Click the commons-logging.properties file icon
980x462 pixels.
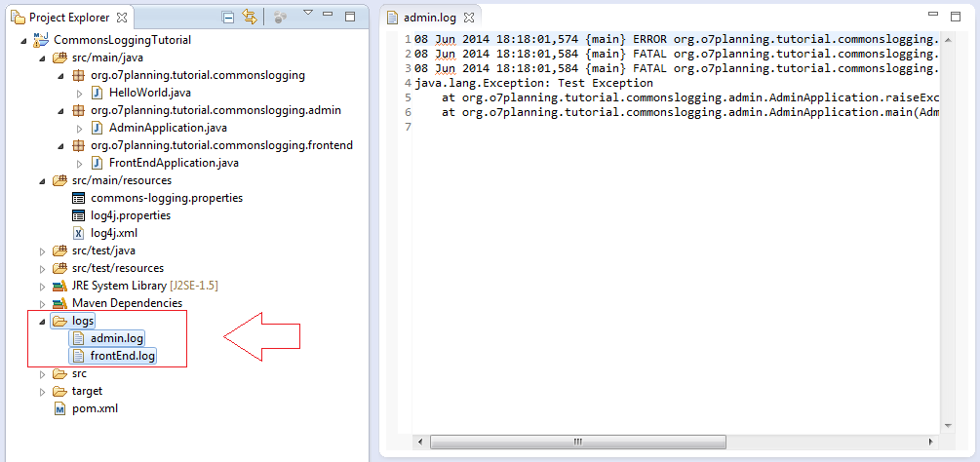78,198
